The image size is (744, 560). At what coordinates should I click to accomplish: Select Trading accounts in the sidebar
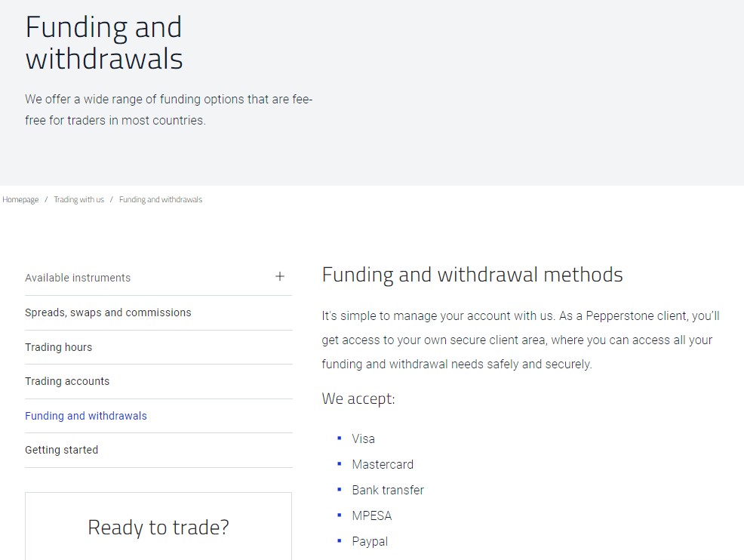(67, 381)
